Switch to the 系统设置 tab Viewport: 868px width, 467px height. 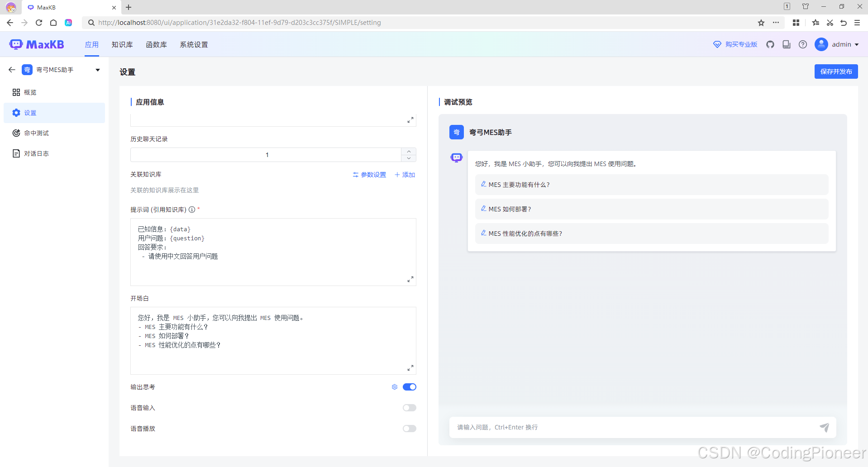(194, 44)
